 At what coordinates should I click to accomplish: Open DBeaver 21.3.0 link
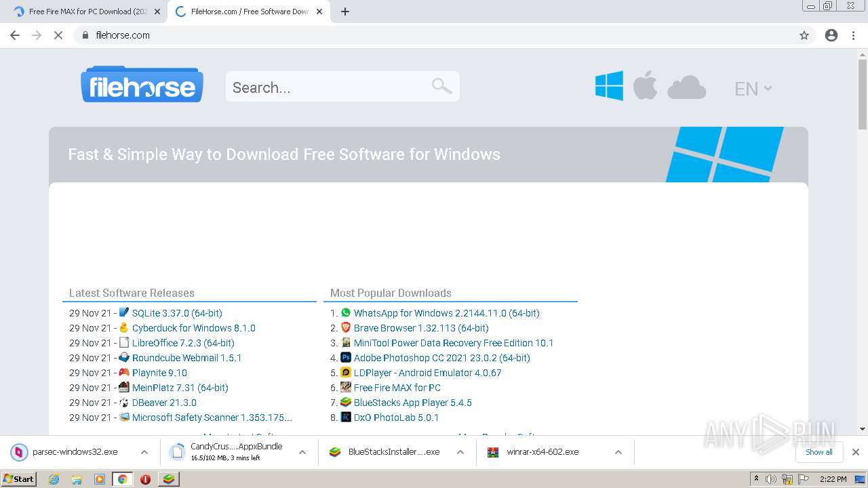pyautogui.click(x=164, y=403)
